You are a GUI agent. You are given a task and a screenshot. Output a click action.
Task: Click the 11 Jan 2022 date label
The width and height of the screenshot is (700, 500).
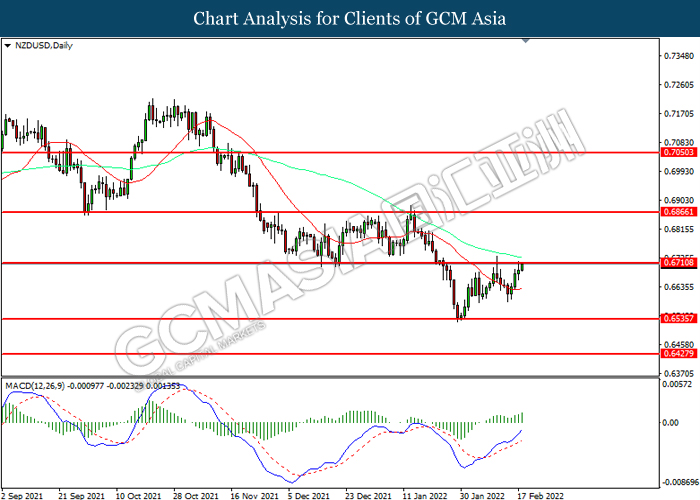coord(425,496)
